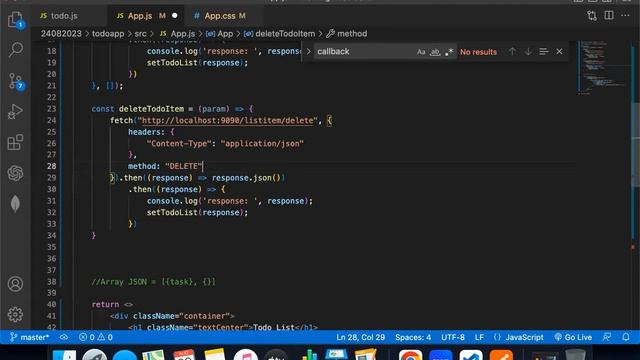
Task: Change end of line sequence LF
Action: pyautogui.click(x=479, y=337)
